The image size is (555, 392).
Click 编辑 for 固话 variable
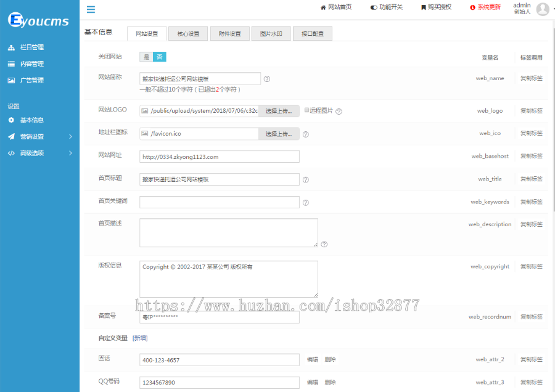coord(313,359)
